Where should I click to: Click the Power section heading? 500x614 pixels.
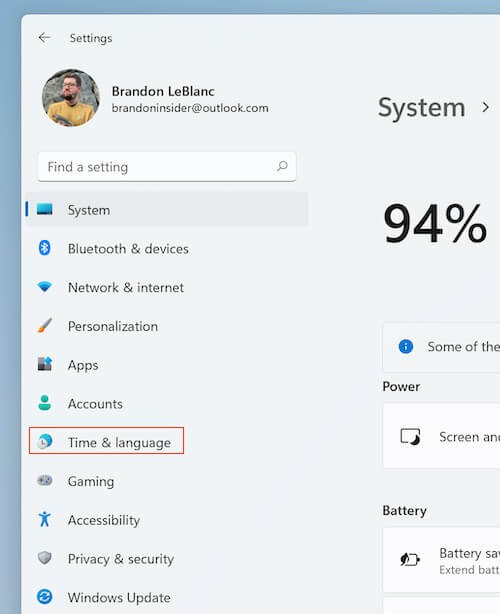pos(401,386)
